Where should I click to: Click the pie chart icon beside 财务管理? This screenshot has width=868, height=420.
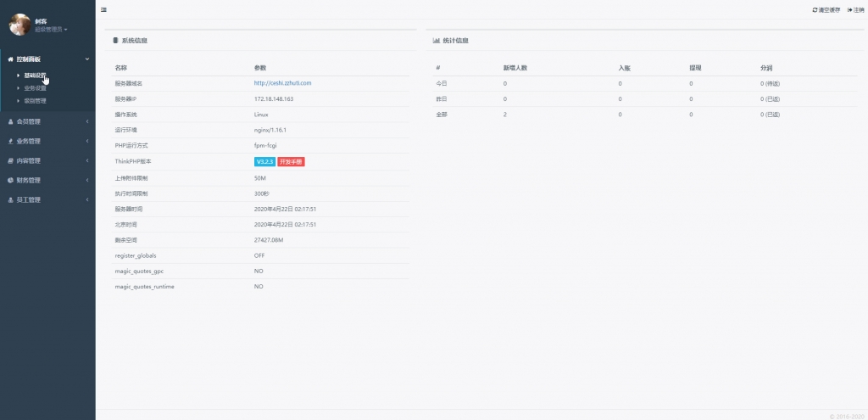coord(10,180)
